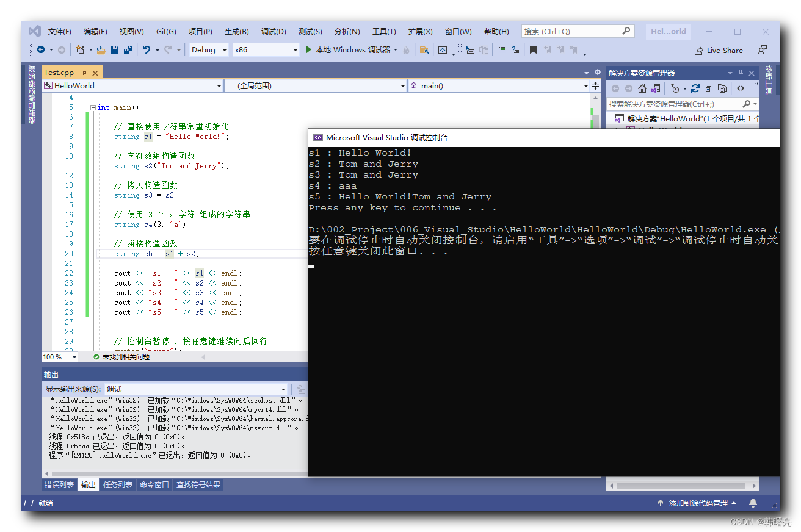Click the notification bell in status bar
Viewport: 801px width, 532px height.
(x=753, y=503)
